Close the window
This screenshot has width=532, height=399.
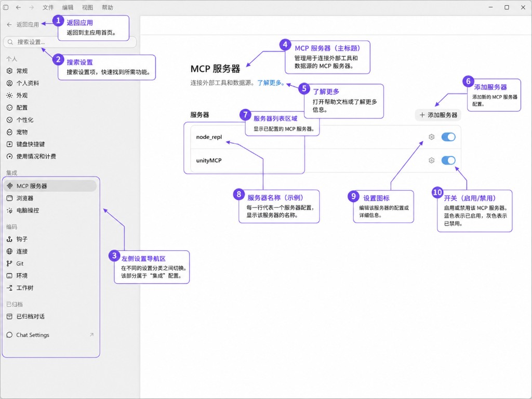[x=523, y=7]
